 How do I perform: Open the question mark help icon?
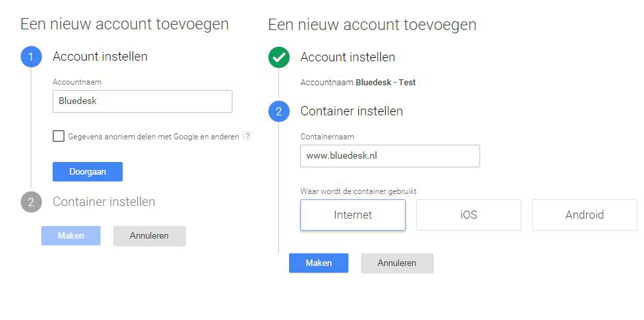[247, 136]
